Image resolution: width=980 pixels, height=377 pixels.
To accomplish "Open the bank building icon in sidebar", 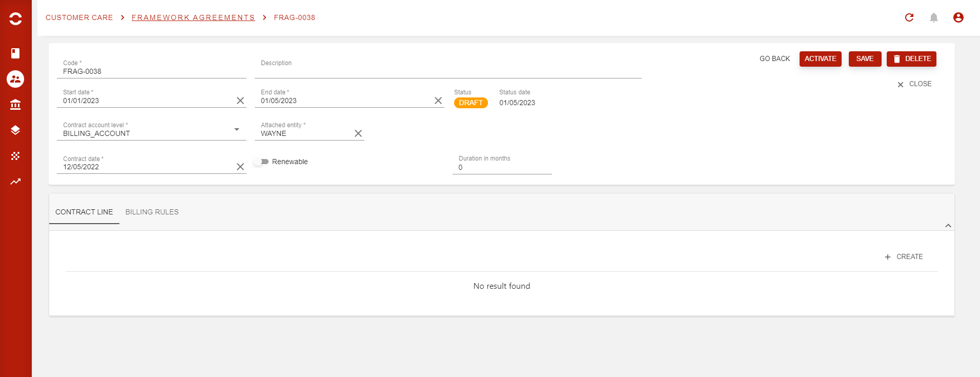I will [15, 105].
